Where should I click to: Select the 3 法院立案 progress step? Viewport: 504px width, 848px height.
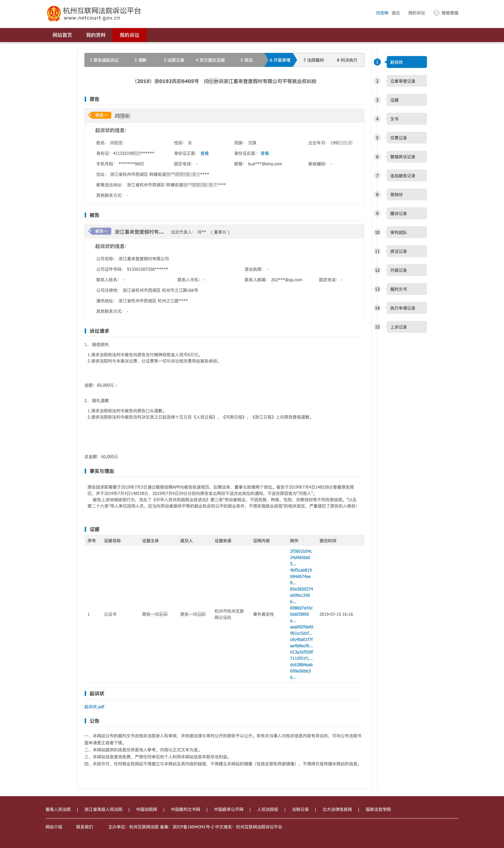coord(174,60)
